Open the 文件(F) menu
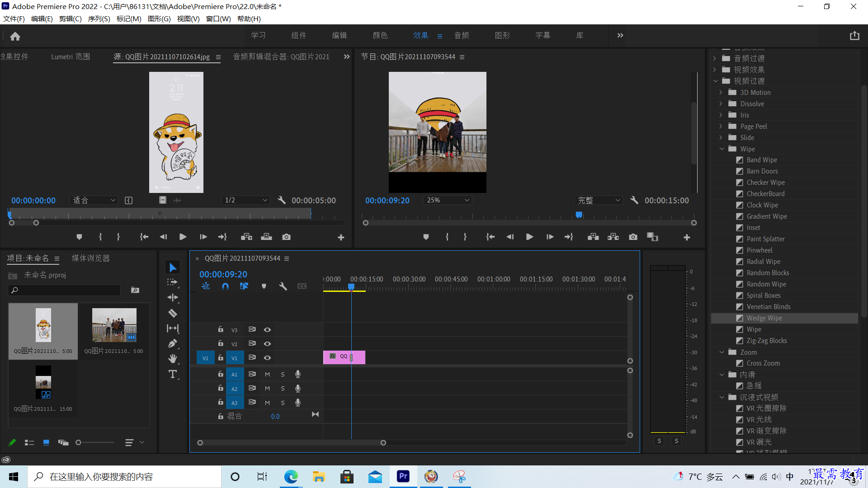The image size is (868, 488). (x=14, y=19)
